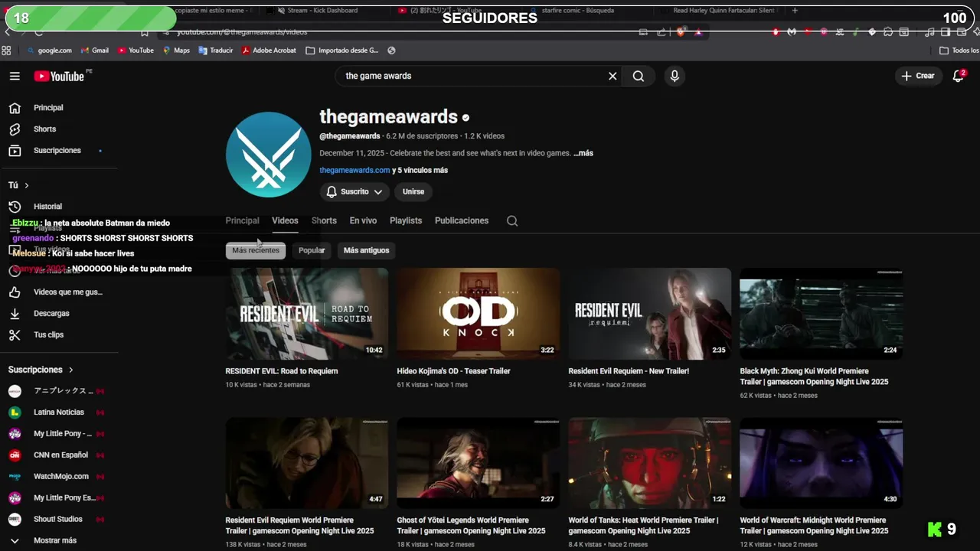Select the Más antiguos filter chip

367,250
